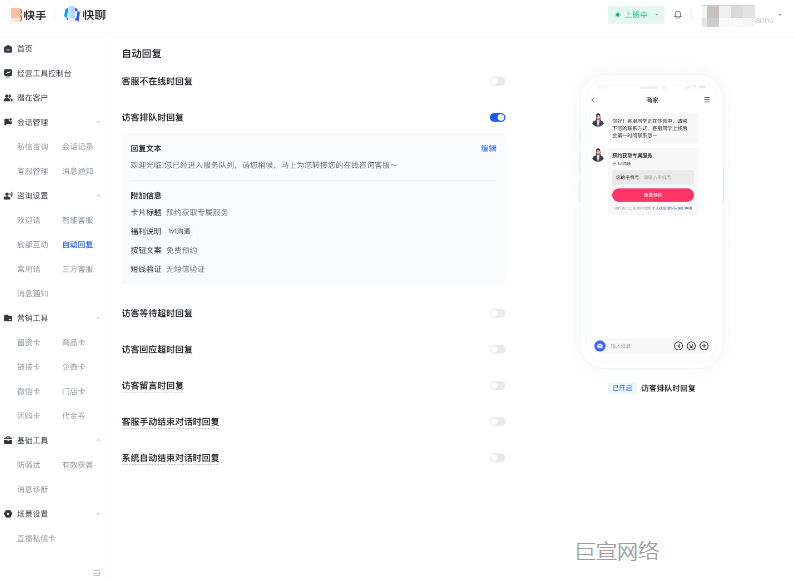Open 留资卡 in sidebar
Screen dimensions: 795x582
(x=28, y=342)
